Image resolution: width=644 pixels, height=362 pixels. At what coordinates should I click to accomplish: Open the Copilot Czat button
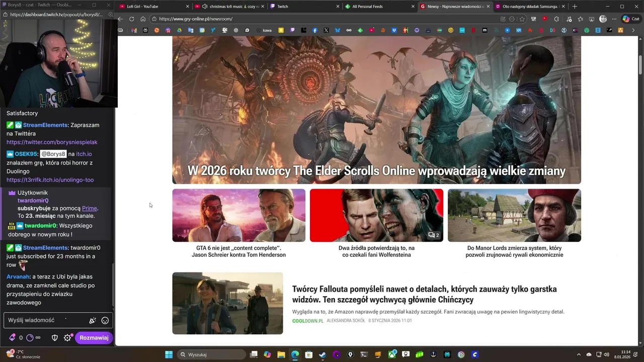(630, 19)
